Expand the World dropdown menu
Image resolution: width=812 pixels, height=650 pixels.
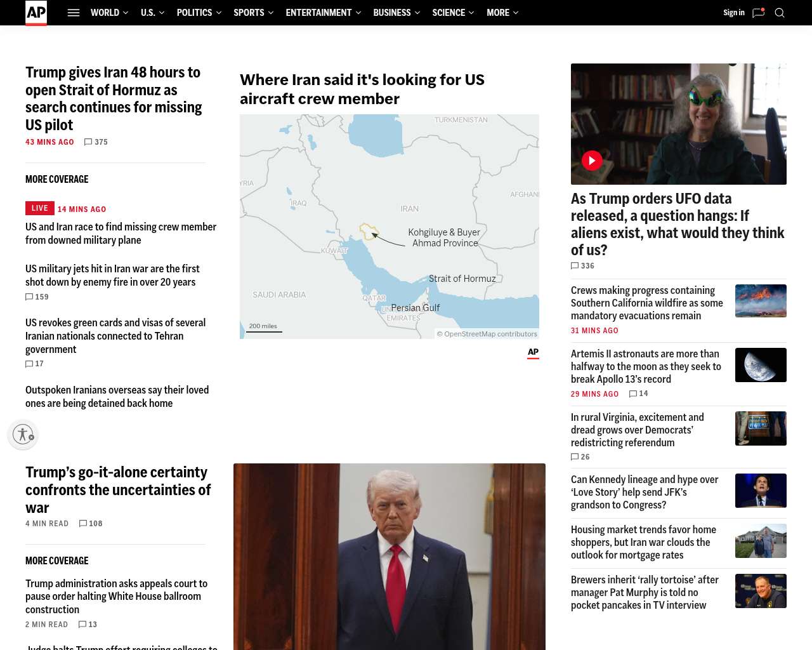coord(109,13)
